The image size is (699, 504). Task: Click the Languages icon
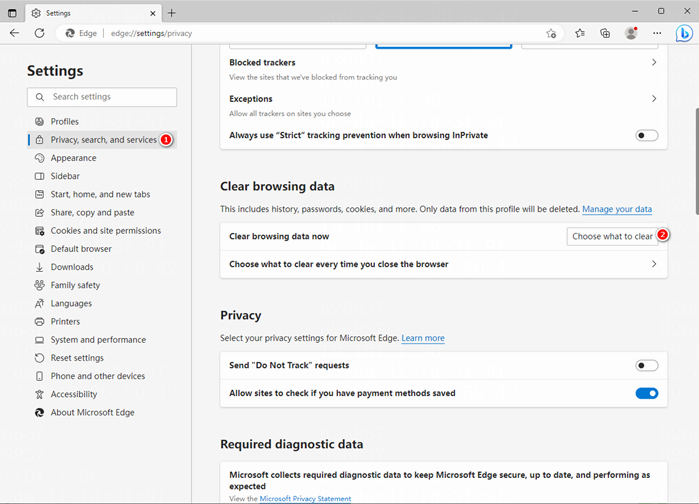pyautogui.click(x=39, y=303)
